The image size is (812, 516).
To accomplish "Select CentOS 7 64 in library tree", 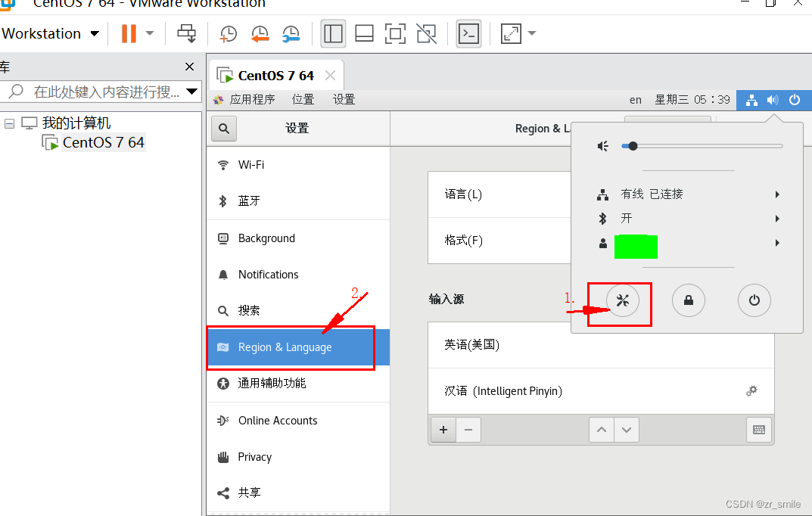I will pyautogui.click(x=103, y=142).
